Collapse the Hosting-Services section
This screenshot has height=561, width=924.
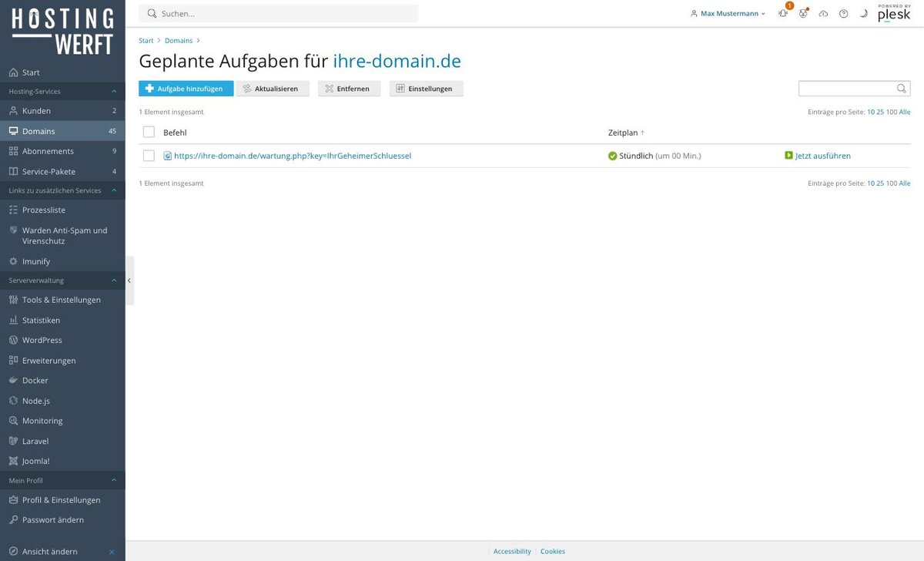(x=62, y=92)
